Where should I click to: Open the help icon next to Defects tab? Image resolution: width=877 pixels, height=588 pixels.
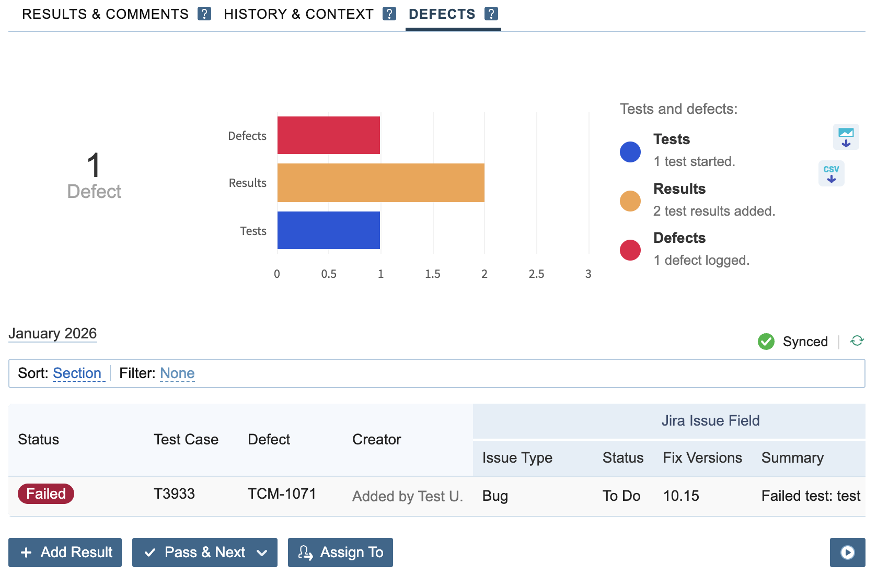click(x=491, y=14)
